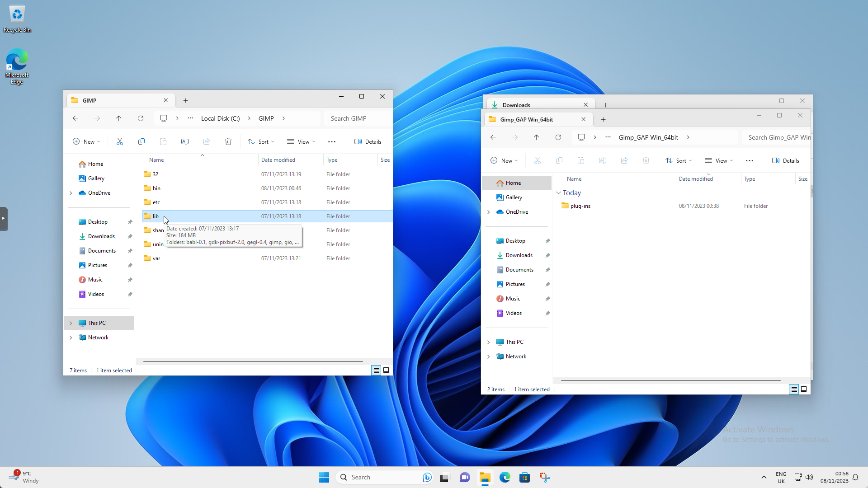The image size is (868, 488).
Task: Select the Cut icon in the GIMP window toolbar
Action: point(120,141)
